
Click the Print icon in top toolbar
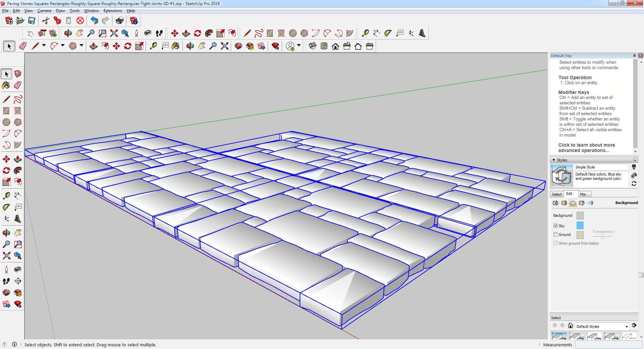tap(119, 21)
